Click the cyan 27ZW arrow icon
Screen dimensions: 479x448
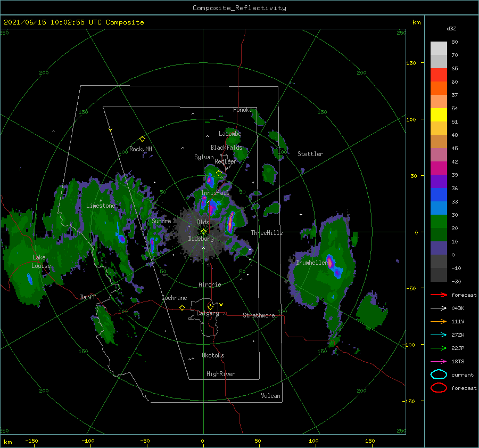[439, 335]
